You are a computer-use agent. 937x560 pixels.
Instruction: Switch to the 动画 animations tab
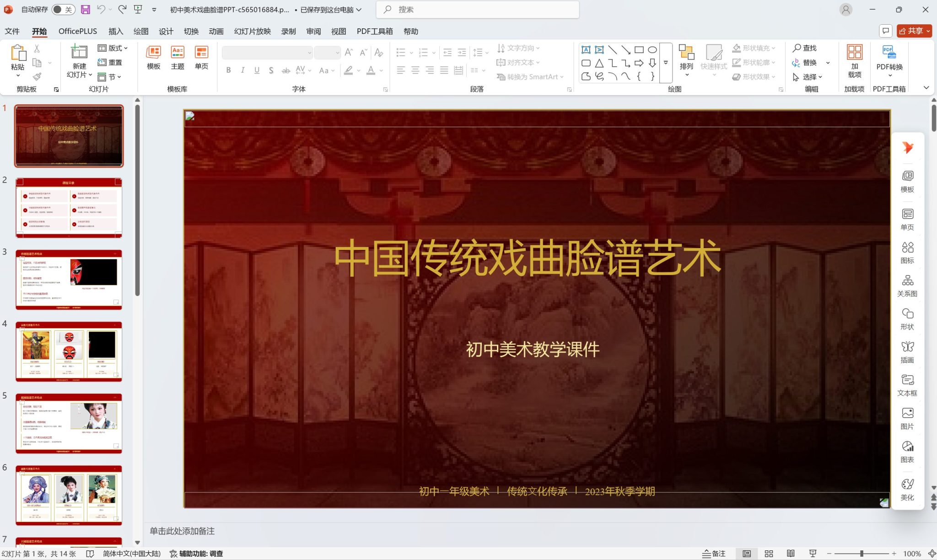coord(216,31)
